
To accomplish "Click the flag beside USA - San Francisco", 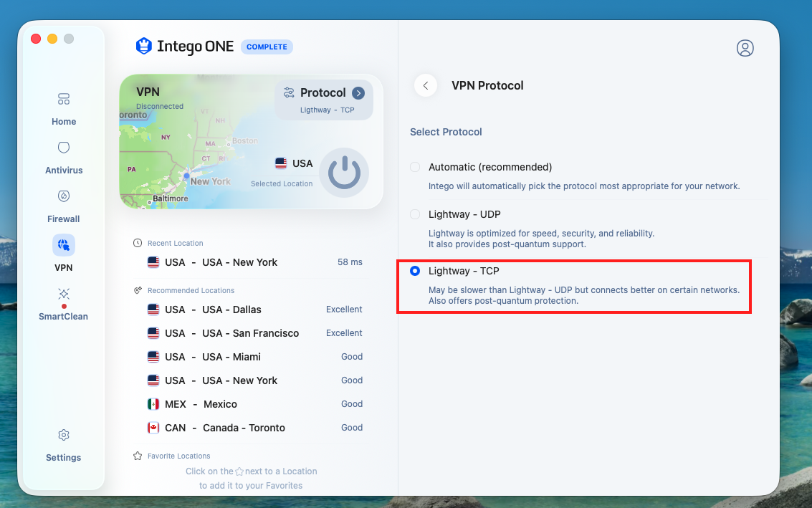I will pyautogui.click(x=153, y=333).
